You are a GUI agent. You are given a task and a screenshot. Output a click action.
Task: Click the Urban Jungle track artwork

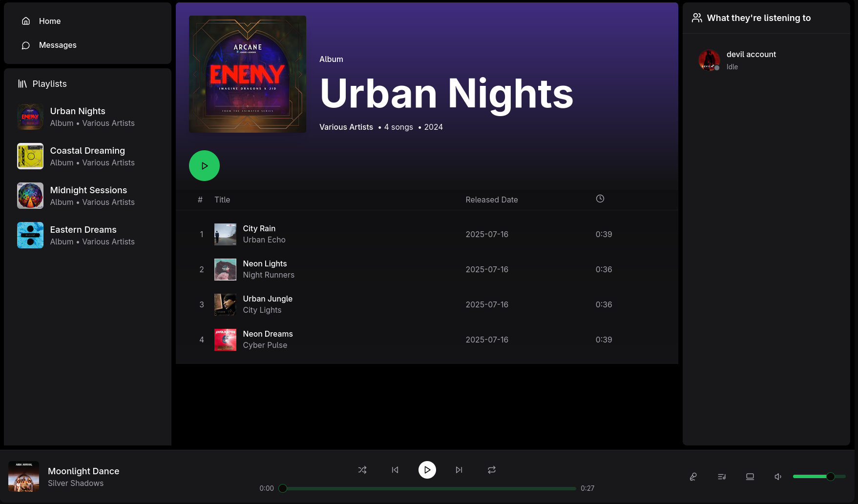point(225,304)
